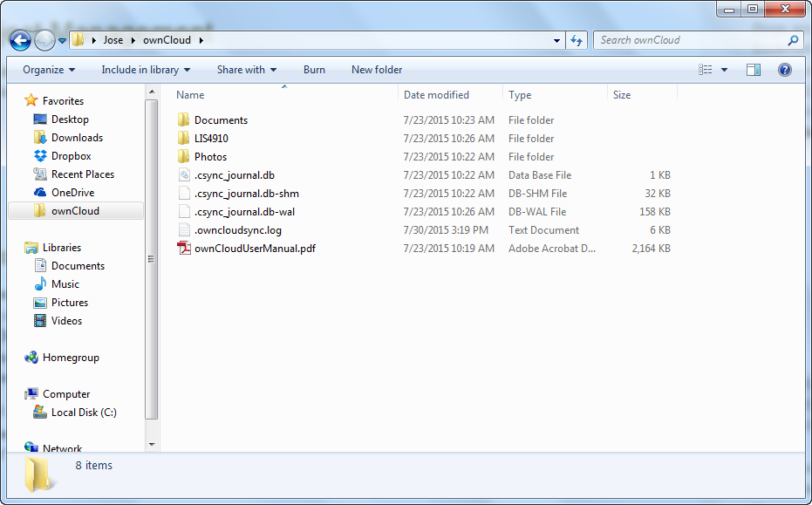
Task: Select the Jose breadcrumb in address bar
Action: click(113, 40)
